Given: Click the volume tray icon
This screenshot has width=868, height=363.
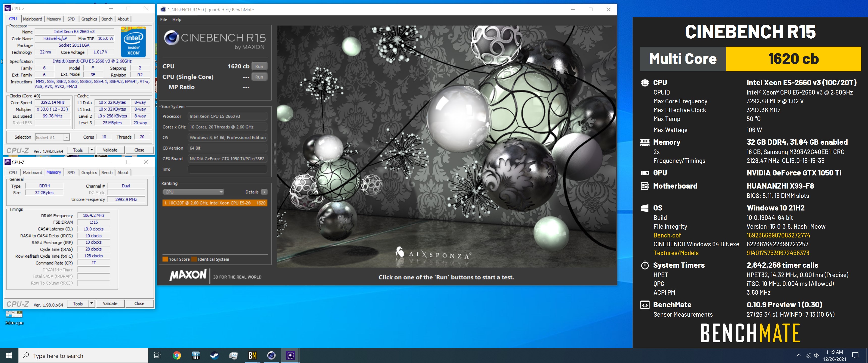Looking at the screenshot, I should click(x=817, y=356).
